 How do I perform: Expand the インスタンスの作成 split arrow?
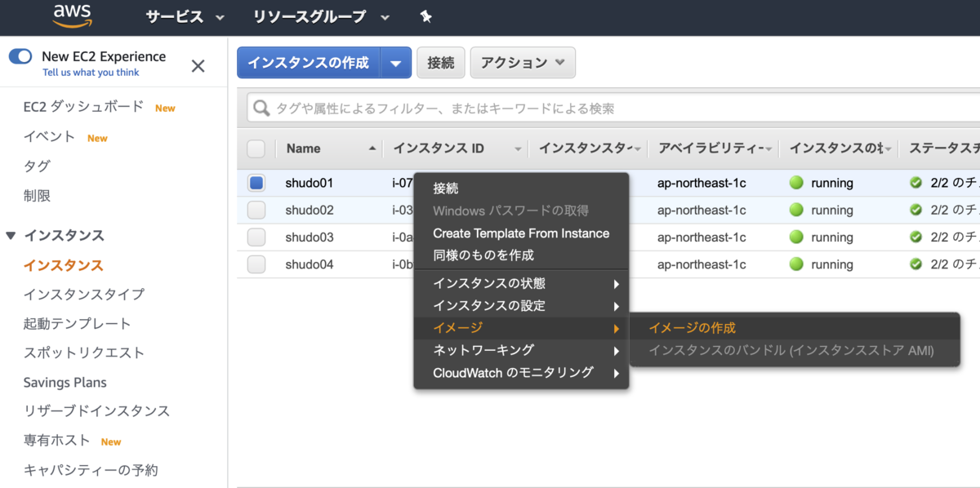click(x=396, y=63)
